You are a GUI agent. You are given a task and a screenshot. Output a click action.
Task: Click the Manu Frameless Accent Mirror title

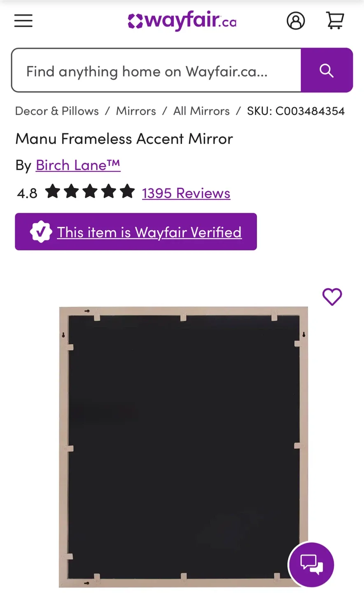point(124,138)
